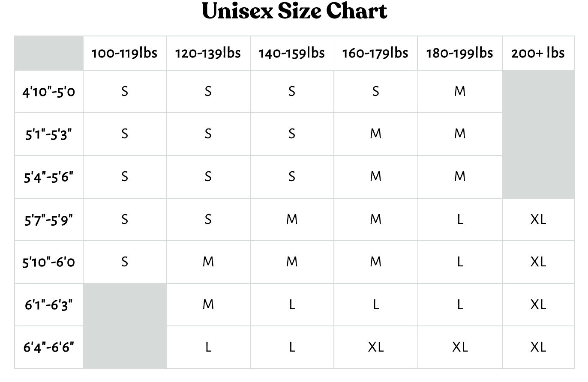Click the 140-159lbs column header
This screenshot has width=588, height=382.
click(x=291, y=53)
